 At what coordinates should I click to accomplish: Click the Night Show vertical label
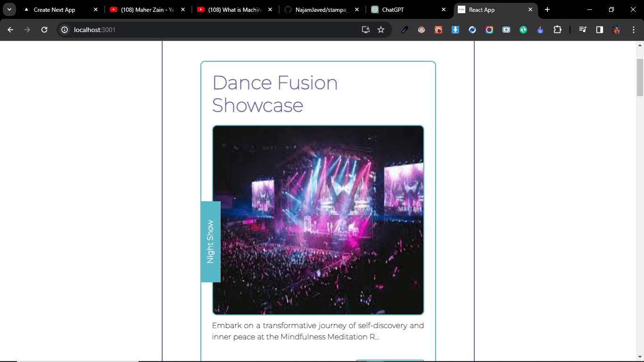(x=210, y=241)
